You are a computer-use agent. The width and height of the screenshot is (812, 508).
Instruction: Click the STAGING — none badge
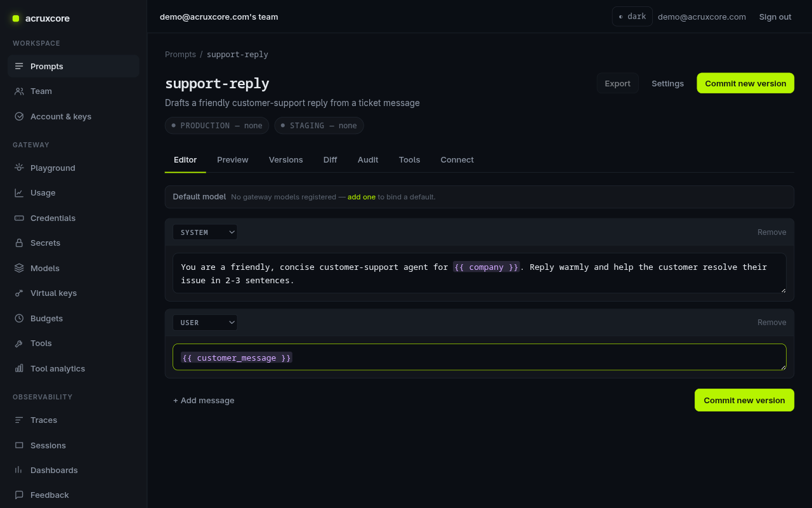click(x=319, y=125)
